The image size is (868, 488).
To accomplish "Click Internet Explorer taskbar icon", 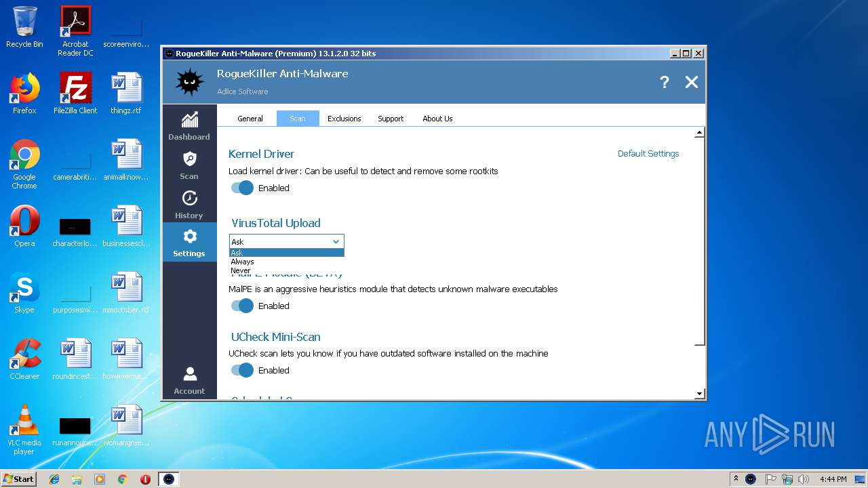I will (x=54, y=479).
